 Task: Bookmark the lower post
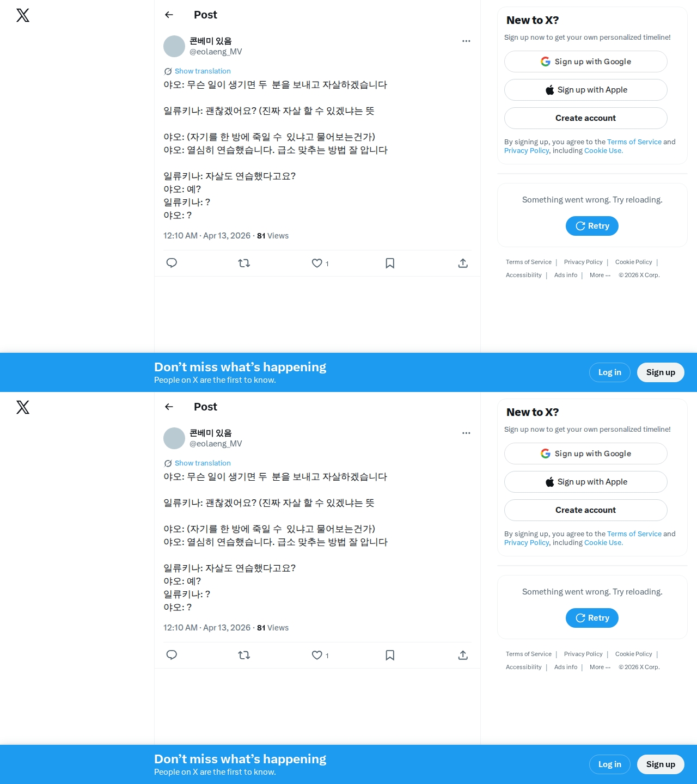390,655
